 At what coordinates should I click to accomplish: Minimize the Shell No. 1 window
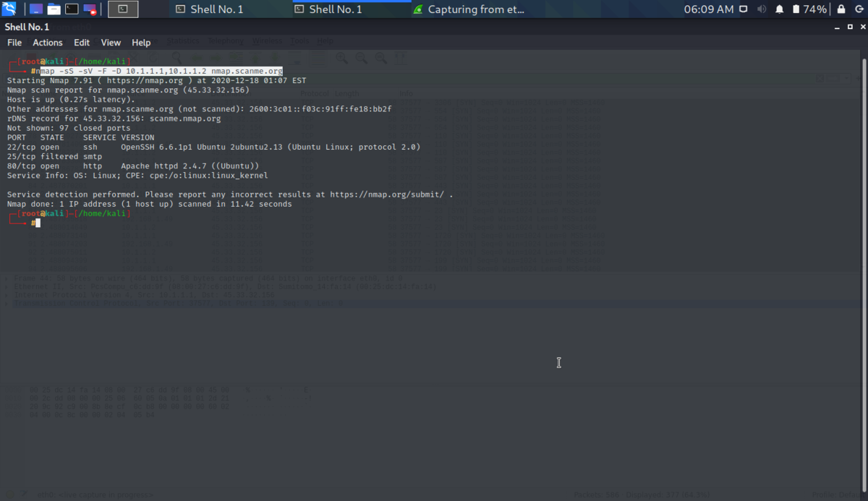coord(836,27)
